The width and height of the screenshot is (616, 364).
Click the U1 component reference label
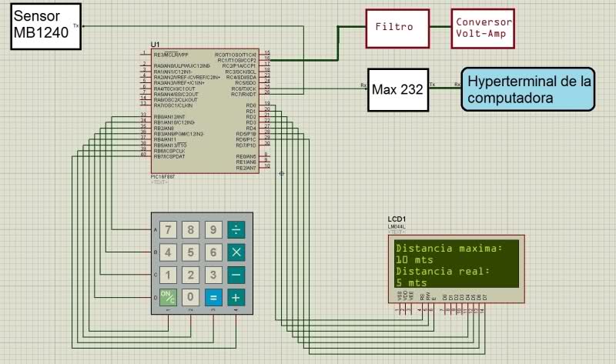pos(156,45)
